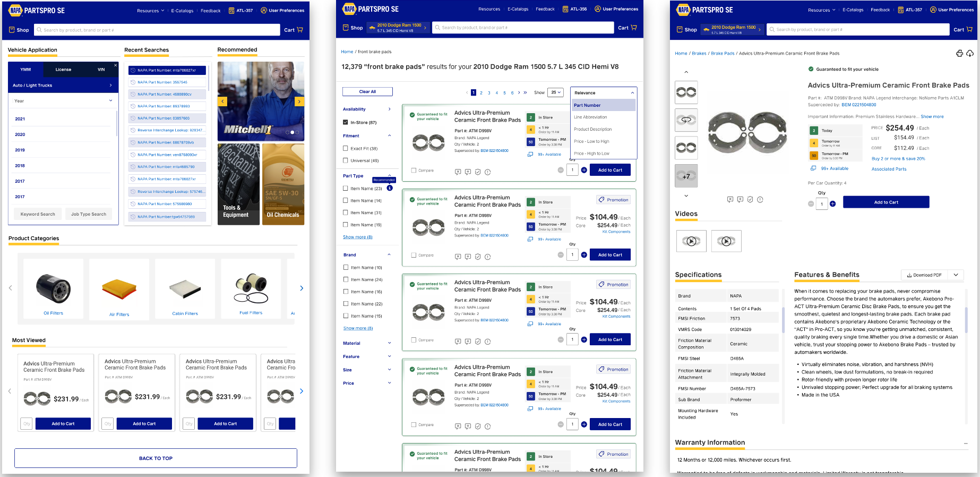
Task: Expand the Availability filter section
Action: pos(390,109)
